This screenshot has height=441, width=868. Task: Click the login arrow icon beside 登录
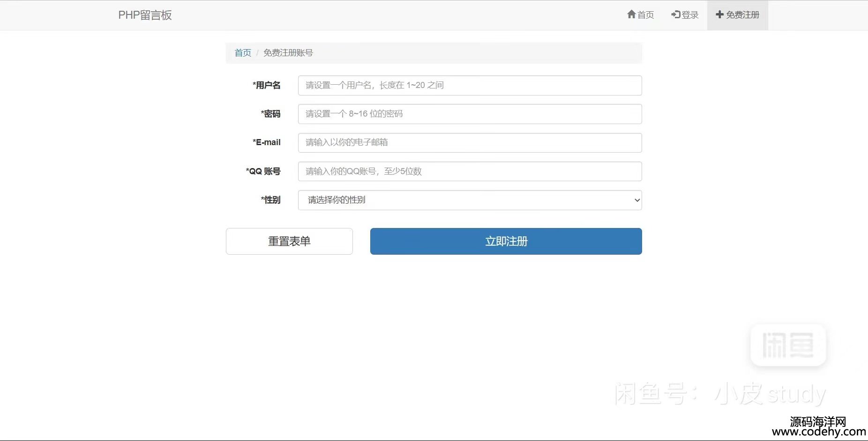[x=675, y=15]
